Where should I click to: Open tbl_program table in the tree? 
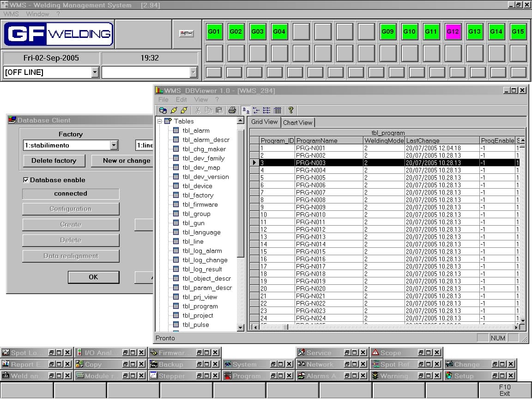point(199,306)
